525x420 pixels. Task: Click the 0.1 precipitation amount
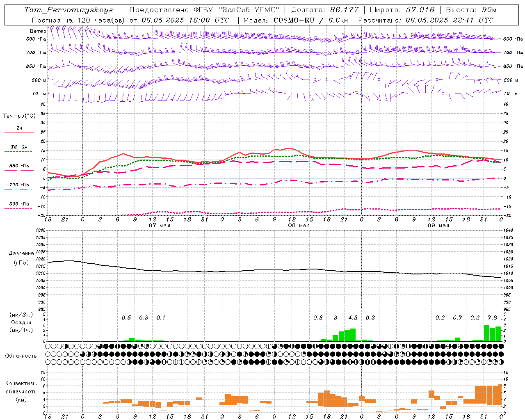coord(161,318)
